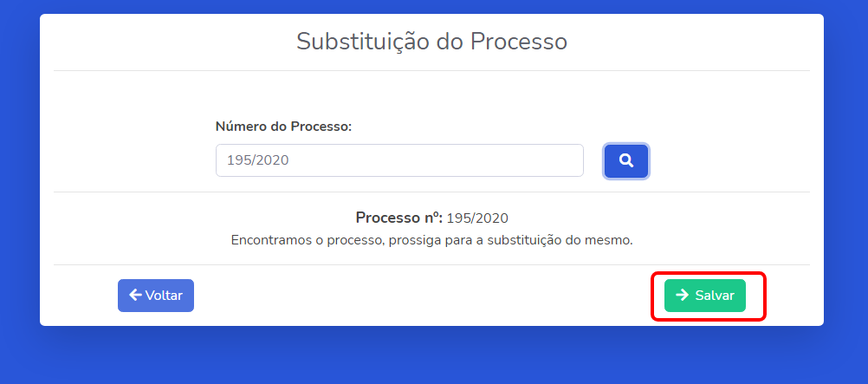Click the empty white area under the heading
Image resolution: width=868 pixels, height=384 pixels.
point(431,94)
